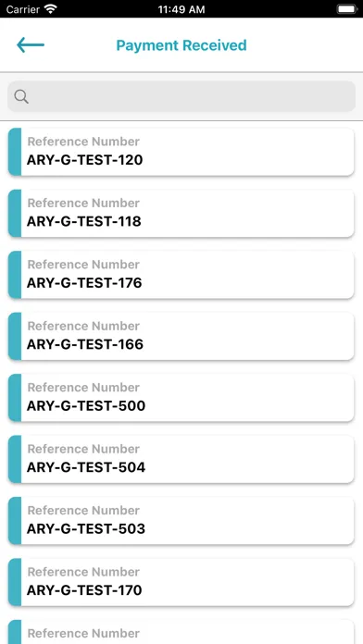
Task: Select the ARY-G-TEST-166 payment entry
Action: (x=181, y=336)
